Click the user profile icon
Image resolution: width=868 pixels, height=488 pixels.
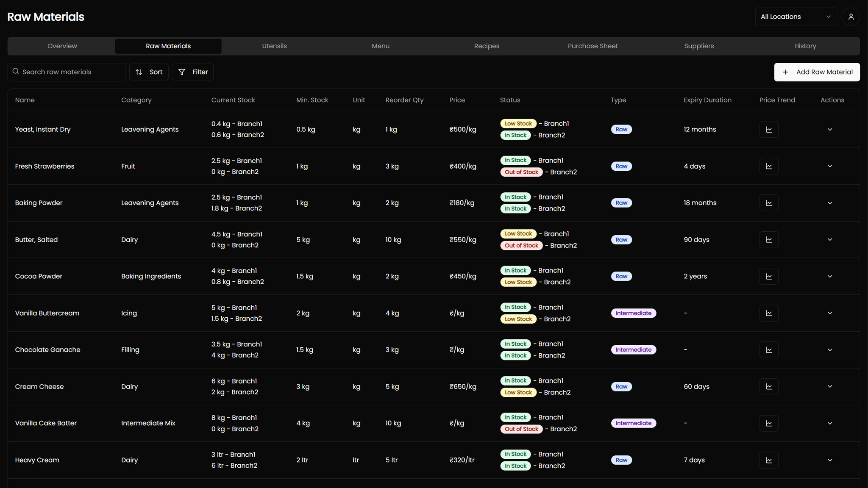coord(851,17)
